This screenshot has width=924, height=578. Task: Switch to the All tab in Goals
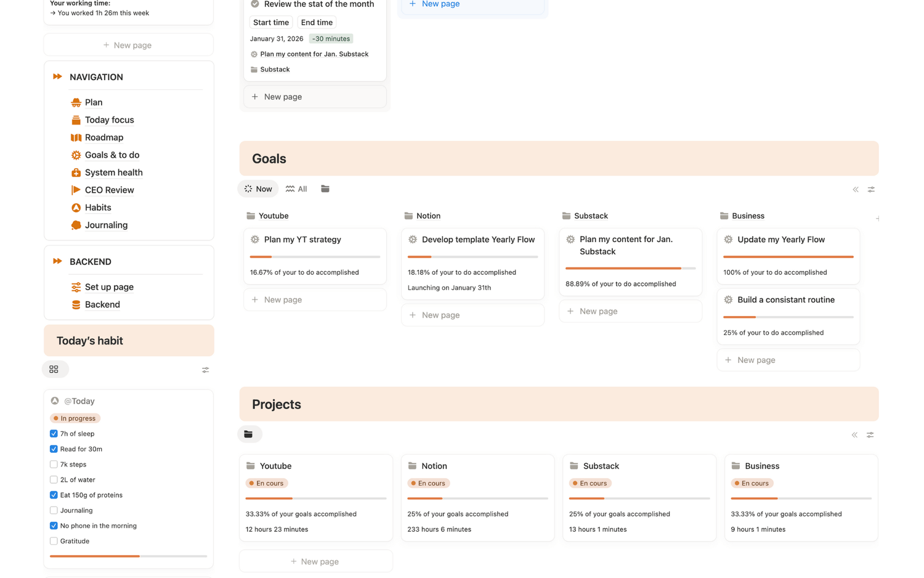click(296, 189)
